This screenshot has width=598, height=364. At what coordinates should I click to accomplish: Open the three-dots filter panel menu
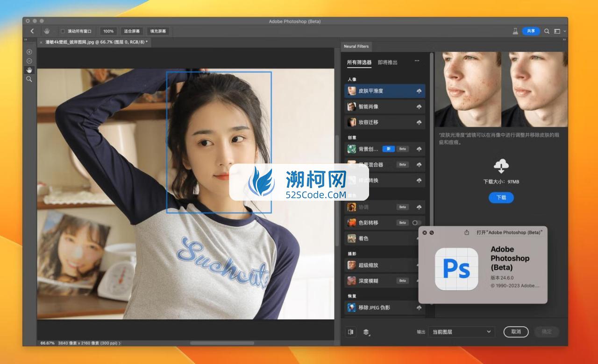click(417, 61)
